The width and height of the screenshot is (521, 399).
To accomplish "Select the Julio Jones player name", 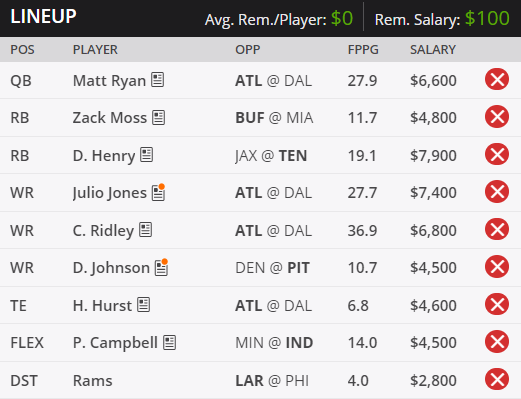I will tap(110, 193).
